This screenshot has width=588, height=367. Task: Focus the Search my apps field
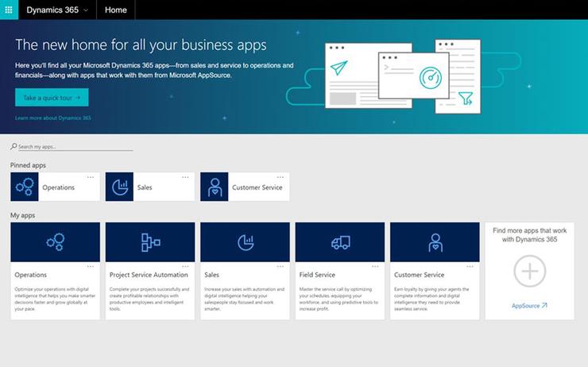[x=75, y=147]
